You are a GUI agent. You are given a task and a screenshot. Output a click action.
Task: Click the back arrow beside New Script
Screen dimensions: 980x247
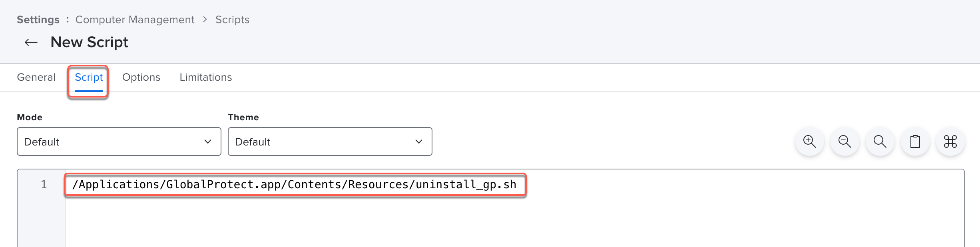pyautogui.click(x=31, y=42)
